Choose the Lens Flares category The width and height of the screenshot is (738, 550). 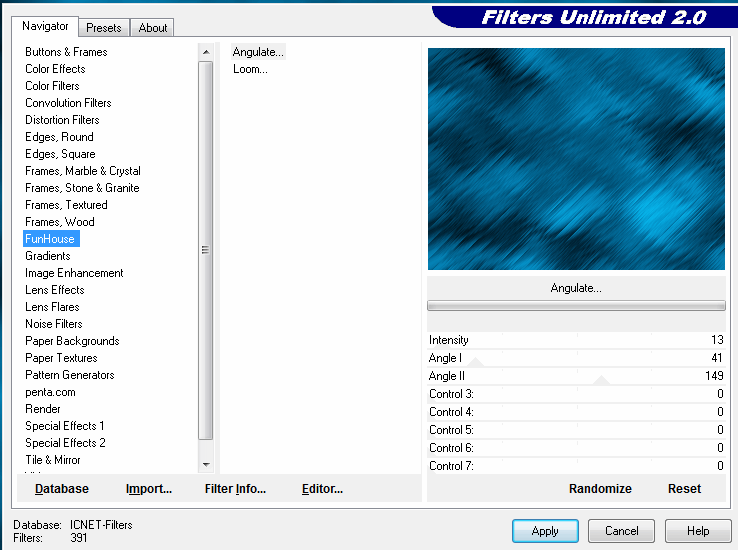52,307
